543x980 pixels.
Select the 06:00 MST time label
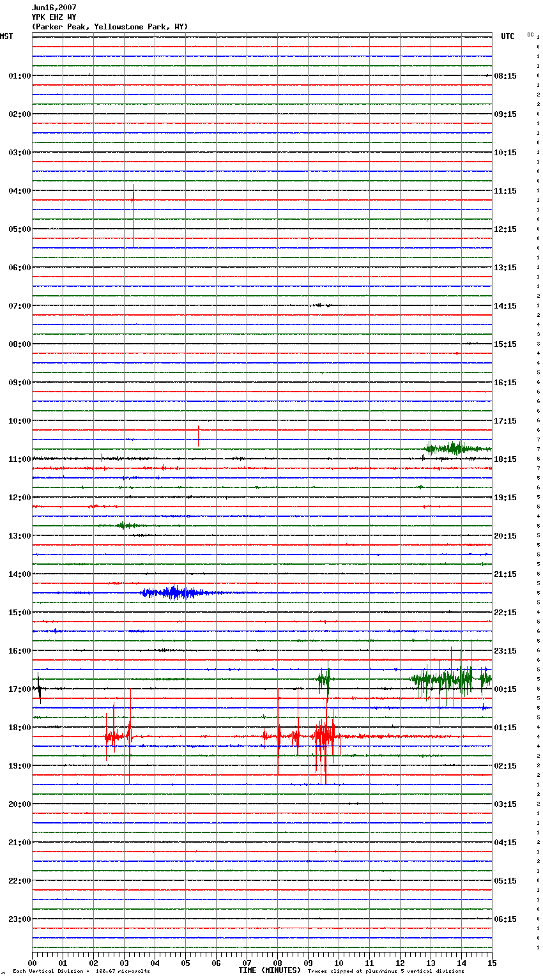[x=20, y=268]
